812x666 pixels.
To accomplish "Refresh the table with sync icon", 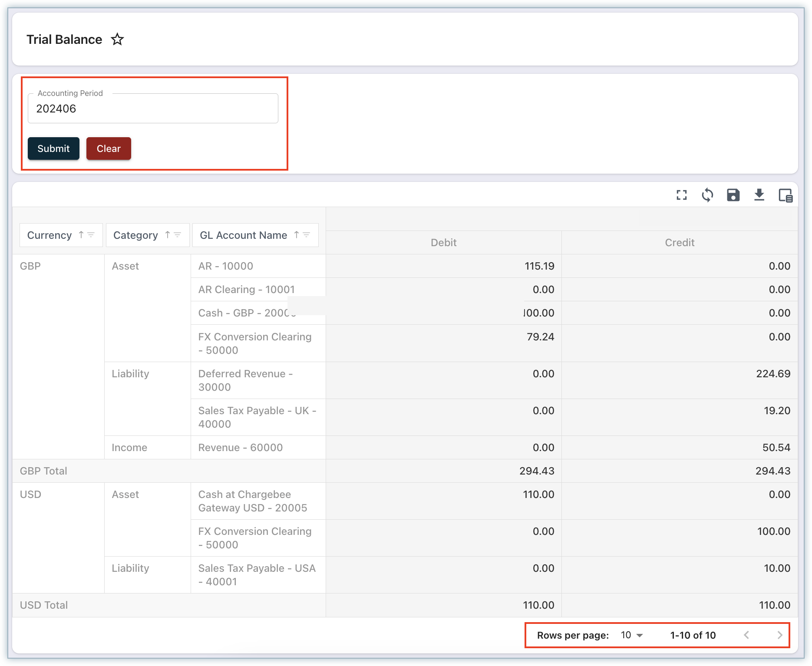I will click(x=707, y=195).
